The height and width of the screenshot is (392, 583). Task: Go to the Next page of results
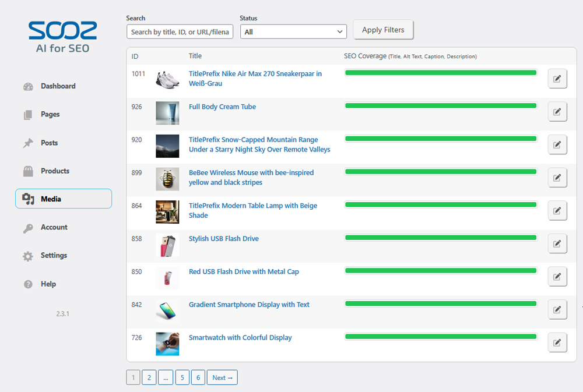222,378
